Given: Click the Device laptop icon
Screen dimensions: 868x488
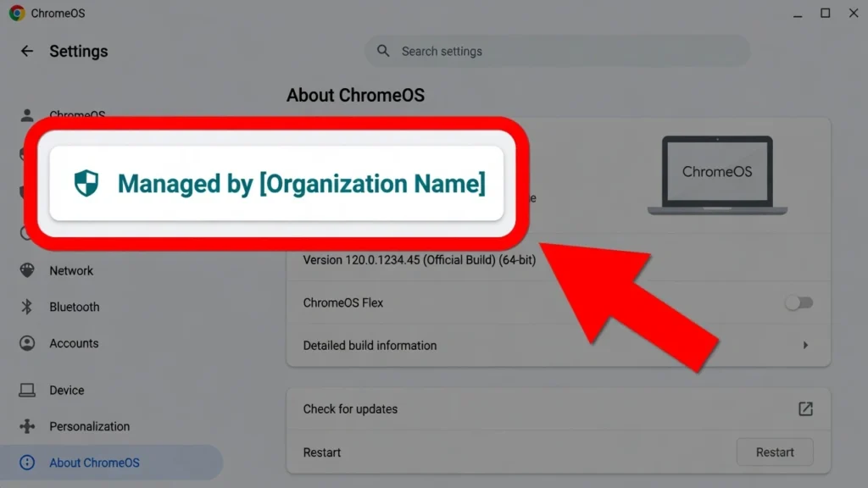Looking at the screenshot, I should 26,390.
